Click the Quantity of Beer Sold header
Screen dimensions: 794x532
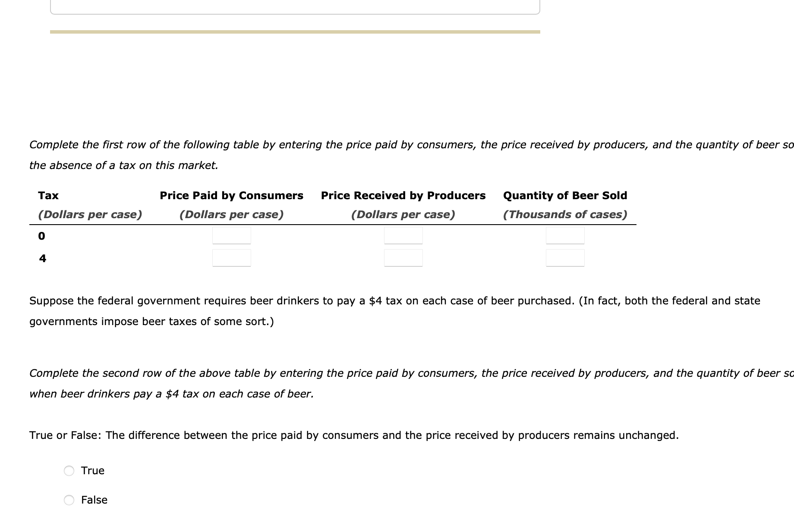tap(565, 195)
